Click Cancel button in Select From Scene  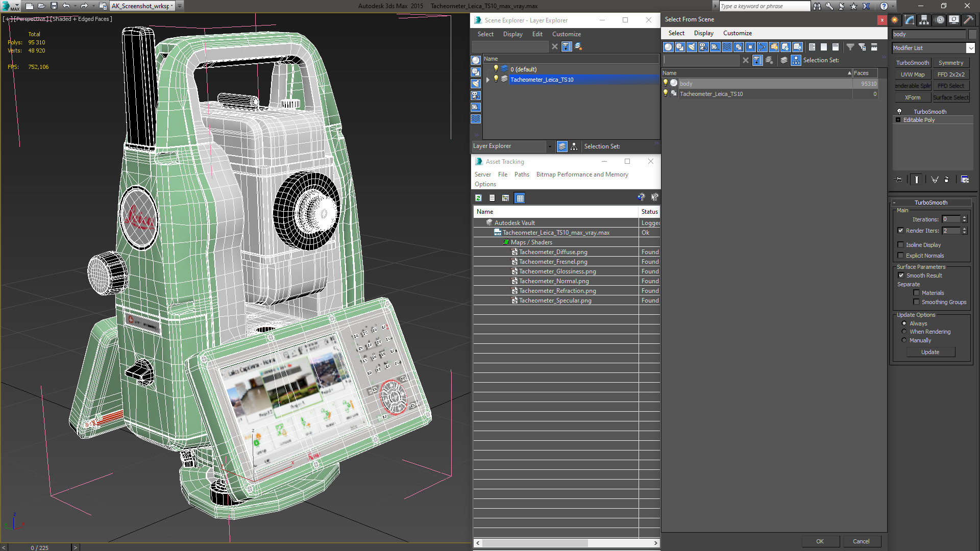[x=861, y=541]
